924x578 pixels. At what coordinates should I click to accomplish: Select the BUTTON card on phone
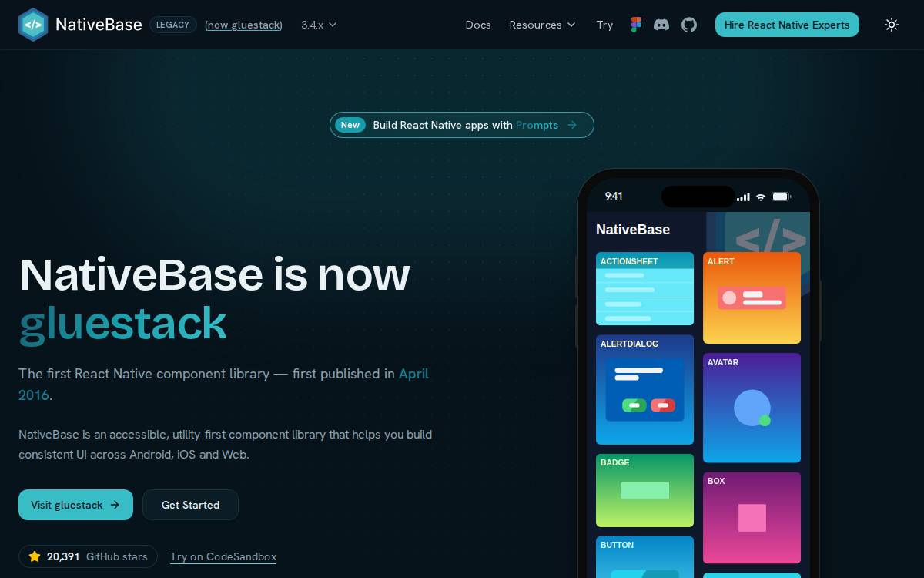coord(644,557)
